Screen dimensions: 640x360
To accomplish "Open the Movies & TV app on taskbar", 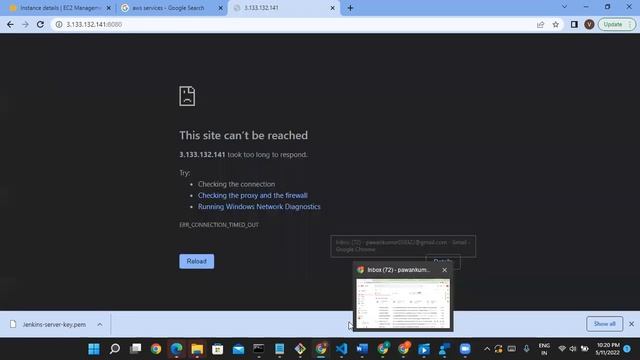I will click(x=424, y=349).
